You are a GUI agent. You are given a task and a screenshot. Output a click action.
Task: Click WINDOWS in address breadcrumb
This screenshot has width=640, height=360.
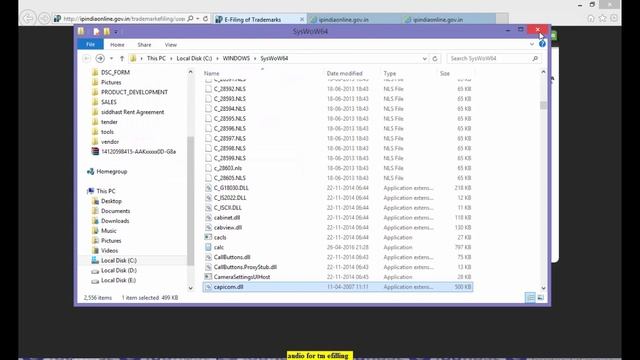pos(236,58)
